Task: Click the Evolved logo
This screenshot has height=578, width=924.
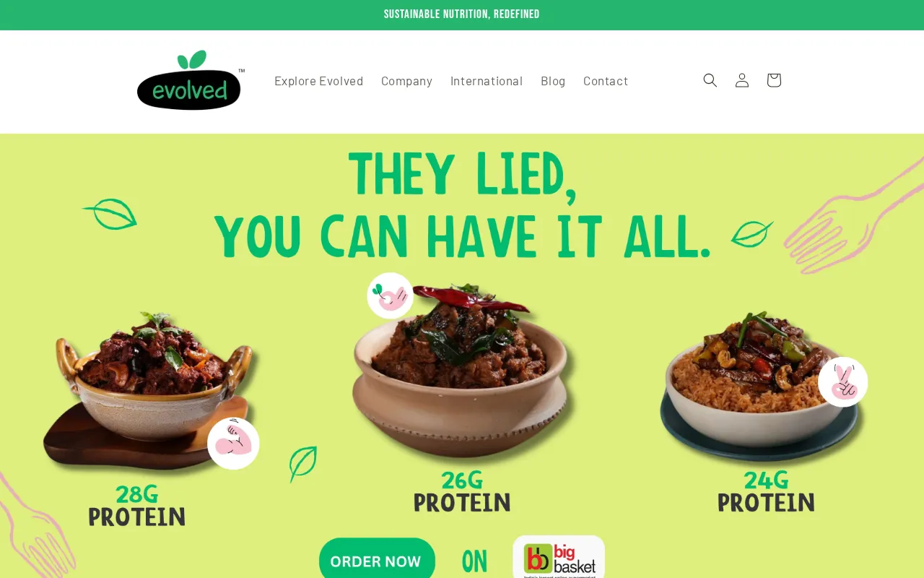Action: coord(191,80)
